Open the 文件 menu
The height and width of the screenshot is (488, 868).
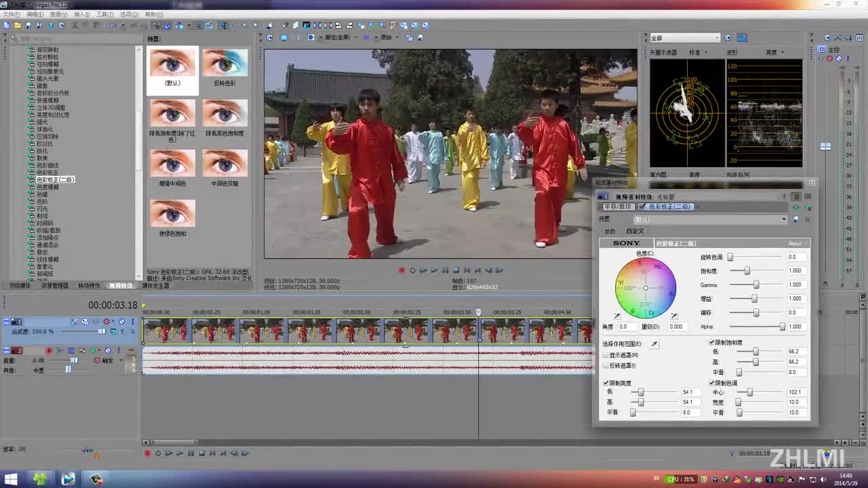point(11,14)
